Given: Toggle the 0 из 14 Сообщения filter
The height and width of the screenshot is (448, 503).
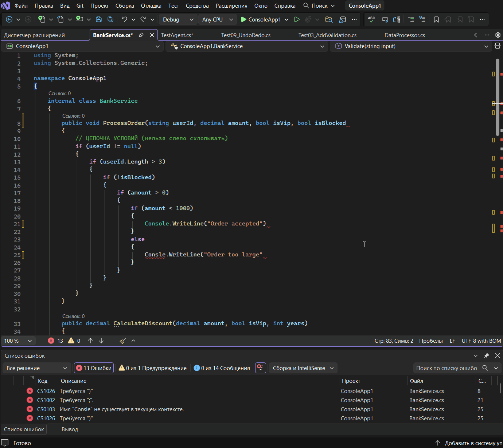Looking at the screenshot, I should tap(222, 368).
